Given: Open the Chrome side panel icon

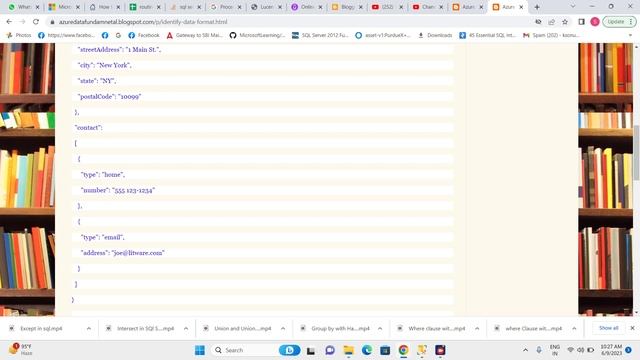Looking at the screenshot, I should 581,22.
